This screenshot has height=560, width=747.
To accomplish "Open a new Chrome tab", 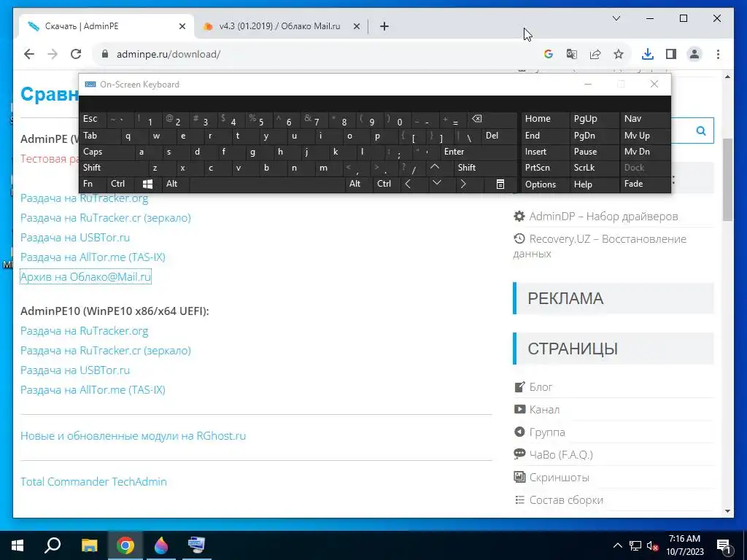I will coord(384,26).
